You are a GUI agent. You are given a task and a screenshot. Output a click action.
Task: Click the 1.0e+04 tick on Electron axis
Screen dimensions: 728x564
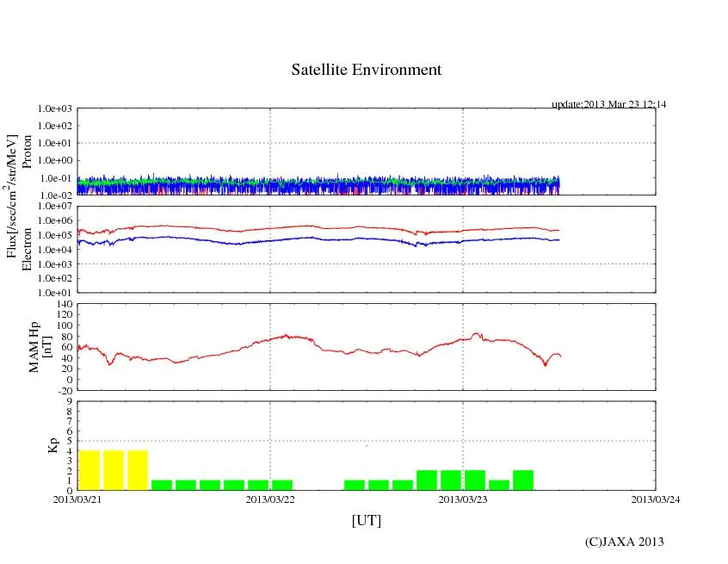[55, 250]
